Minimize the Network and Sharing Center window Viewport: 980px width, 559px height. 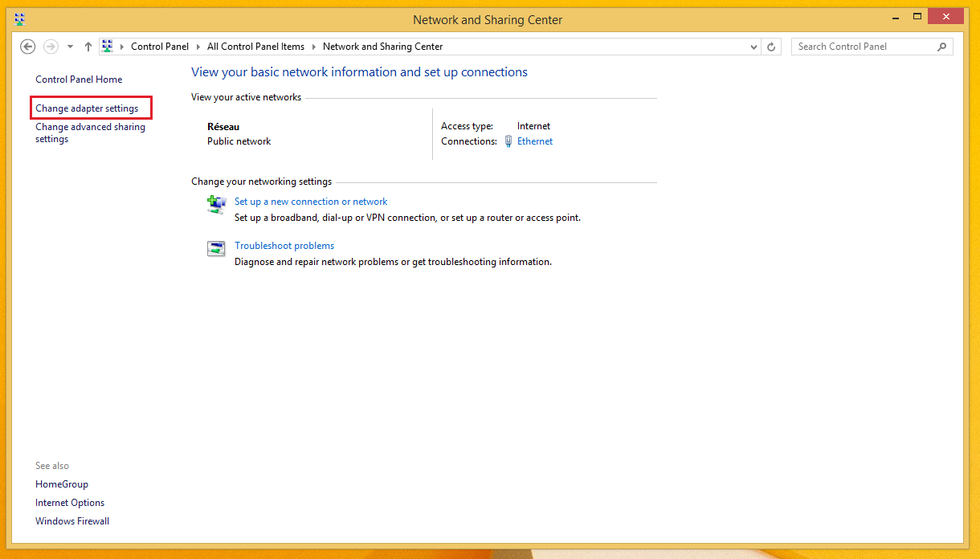(896, 16)
